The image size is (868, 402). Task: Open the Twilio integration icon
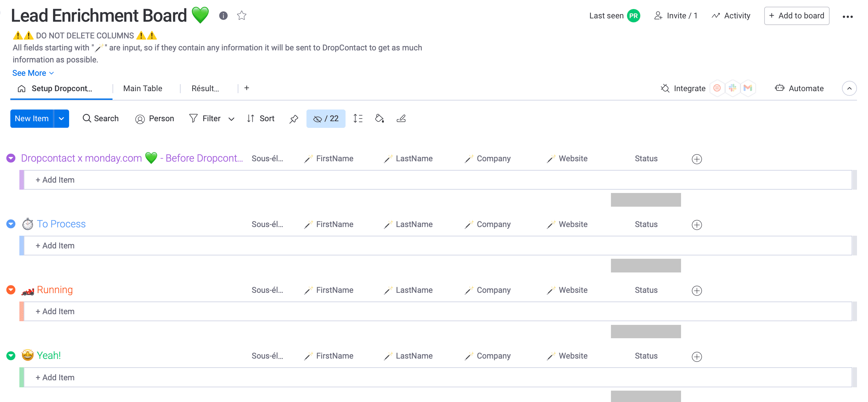(x=717, y=88)
